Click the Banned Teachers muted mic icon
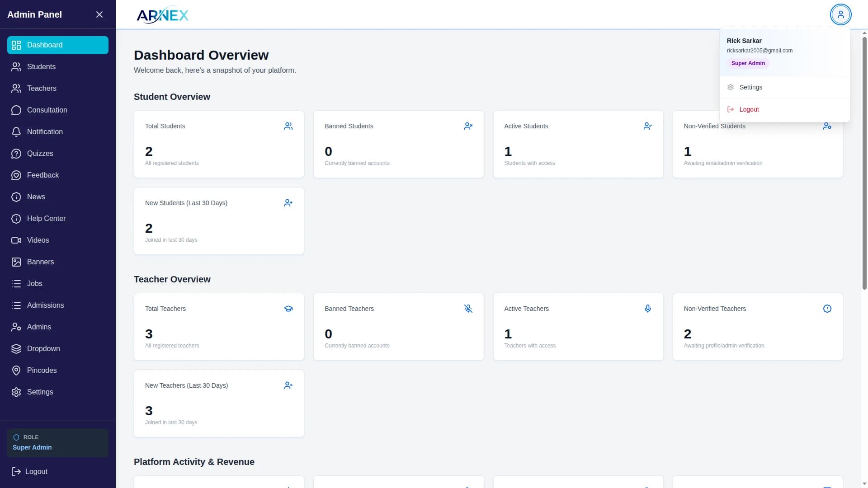Screen dimensions: 868x488 coord(468,309)
